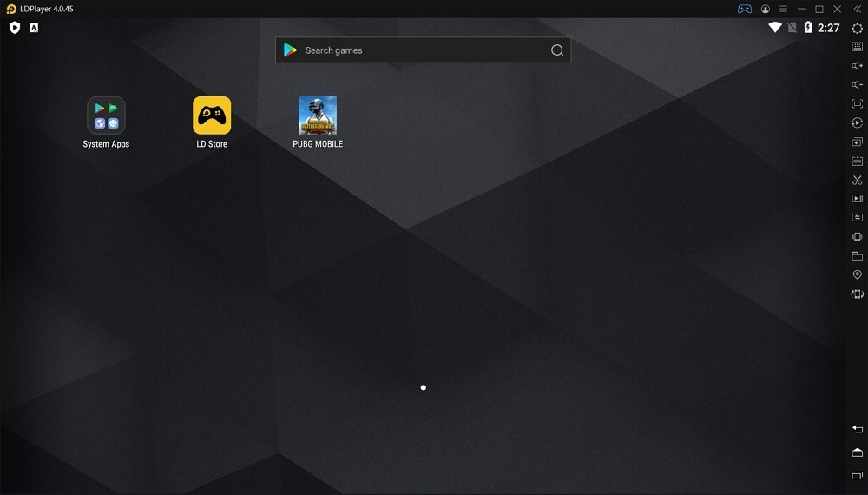
Task: Click the 2:27 clock in the status bar
Action: point(829,28)
